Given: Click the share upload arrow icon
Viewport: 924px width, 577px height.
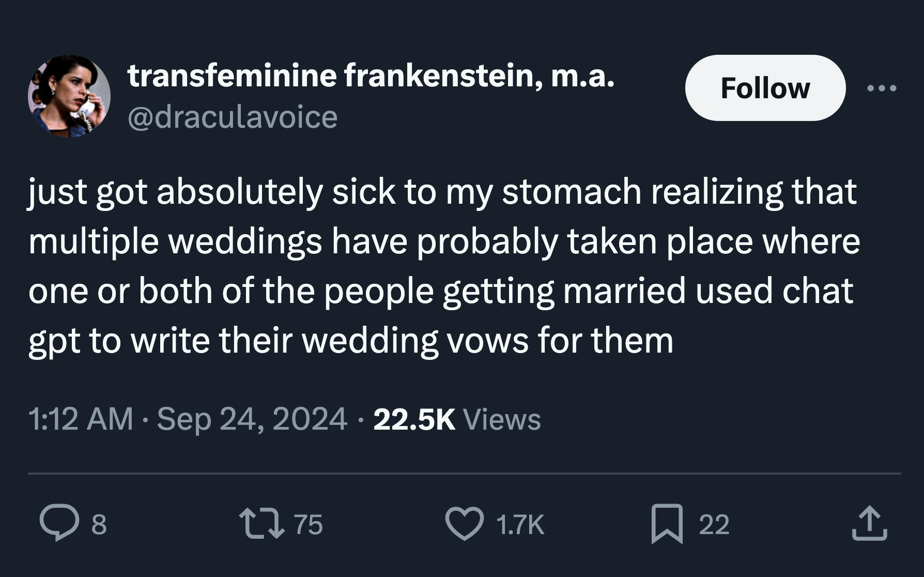Looking at the screenshot, I should (x=869, y=523).
